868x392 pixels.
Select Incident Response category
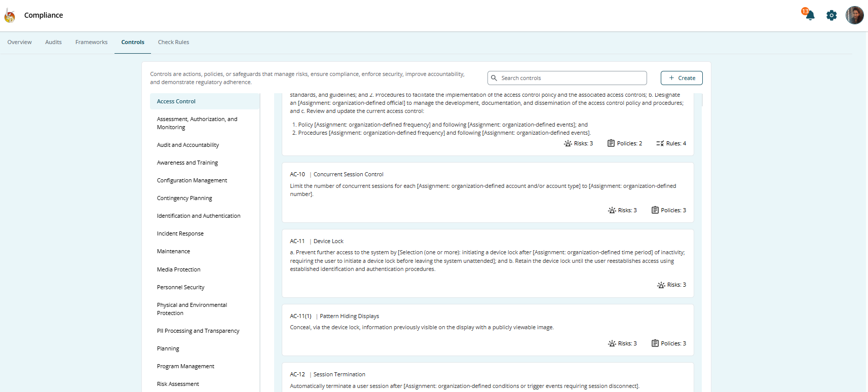(180, 233)
